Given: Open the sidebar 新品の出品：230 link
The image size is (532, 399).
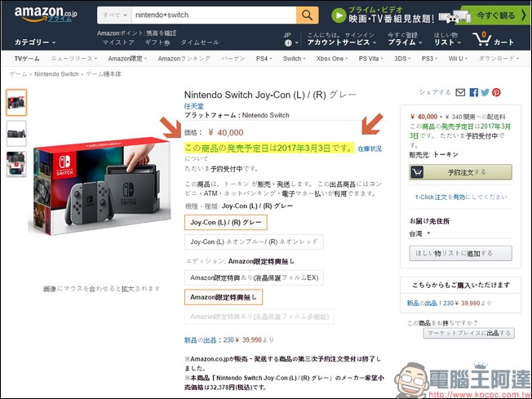Looking at the screenshot, I should point(430,303).
